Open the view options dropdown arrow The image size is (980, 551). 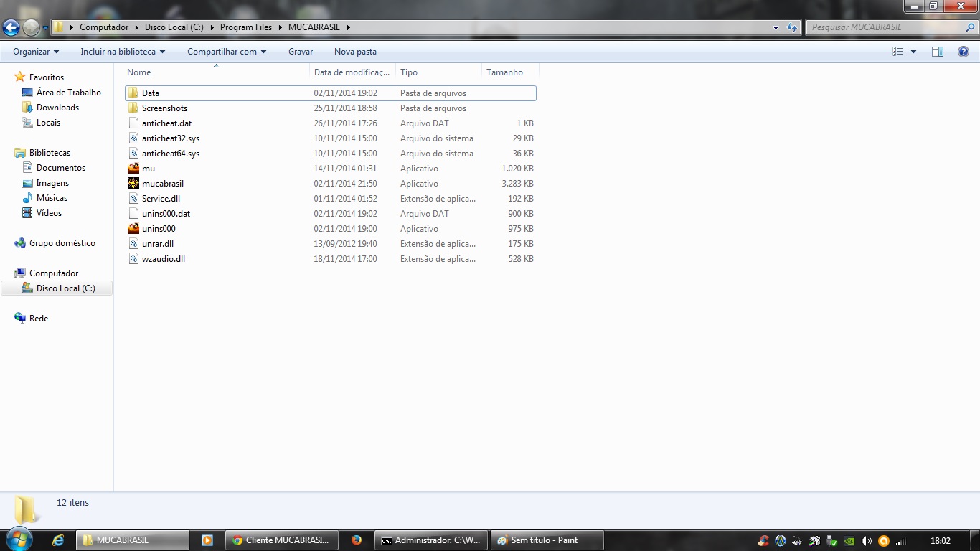coord(913,52)
